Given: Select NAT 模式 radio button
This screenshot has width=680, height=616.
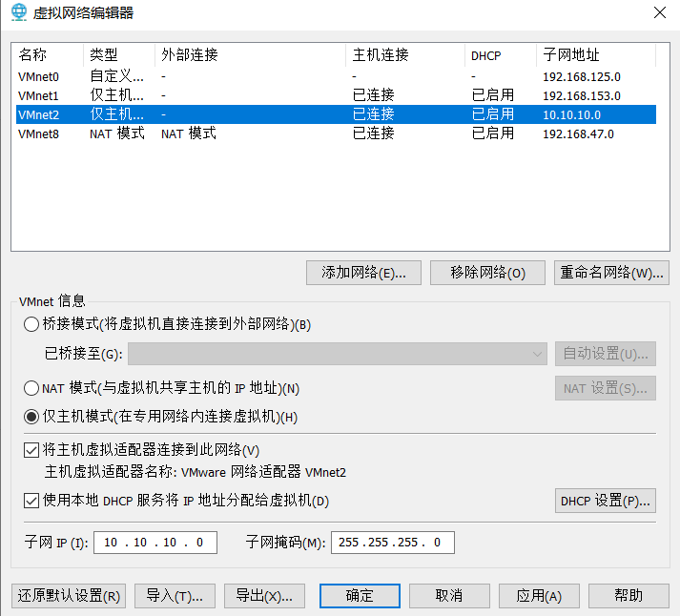Looking at the screenshot, I should (x=31, y=388).
